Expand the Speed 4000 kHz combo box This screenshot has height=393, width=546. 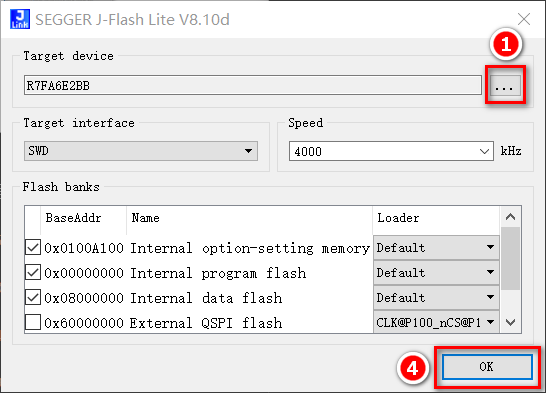point(391,151)
